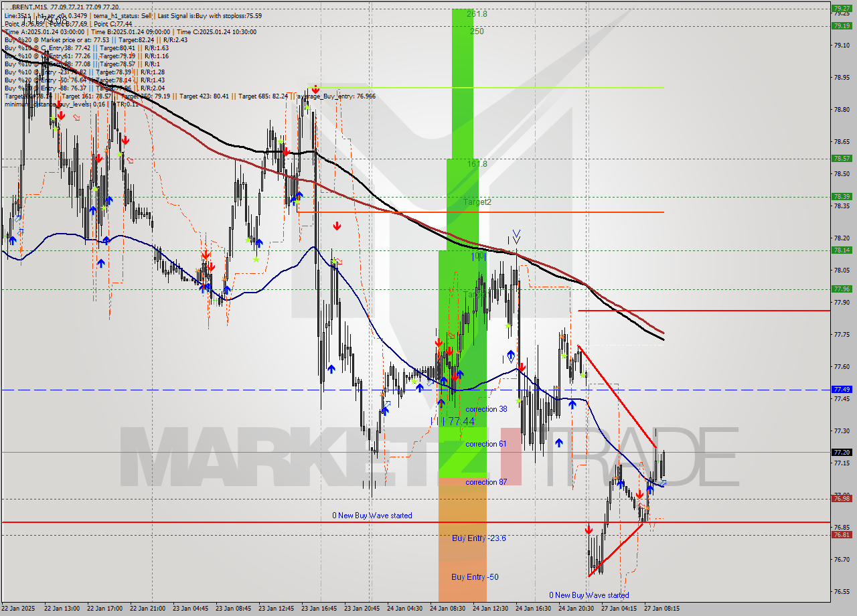Click the 161.8 Fibonacci label
Screen dimensions: 857x616
pyautogui.click(x=477, y=163)
